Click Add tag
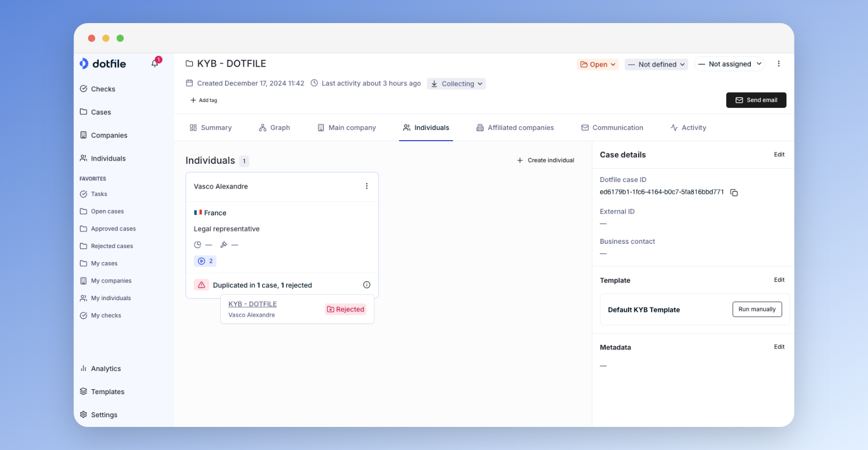The image size is (868, 450). point(204,100)
